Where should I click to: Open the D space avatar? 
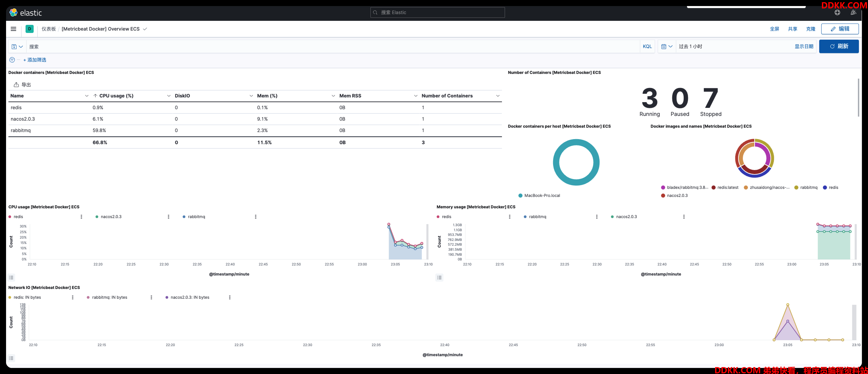pos(30,29)
